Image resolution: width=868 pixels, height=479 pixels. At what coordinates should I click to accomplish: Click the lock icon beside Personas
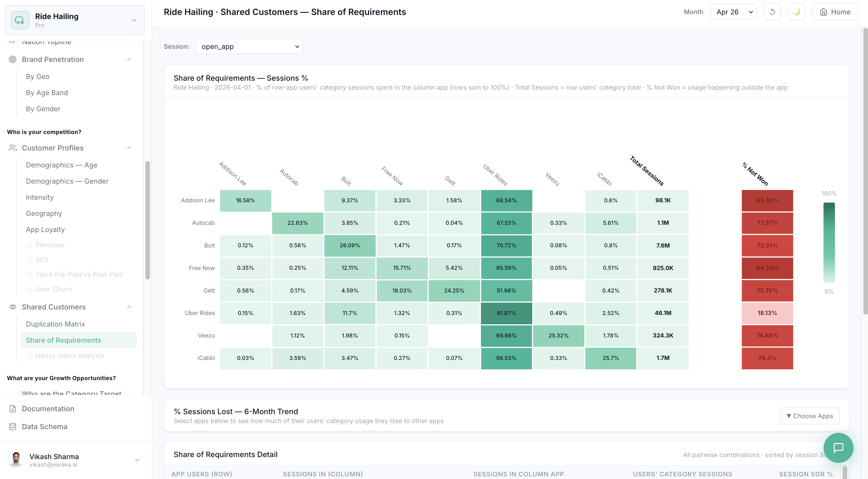click(29, 245)
